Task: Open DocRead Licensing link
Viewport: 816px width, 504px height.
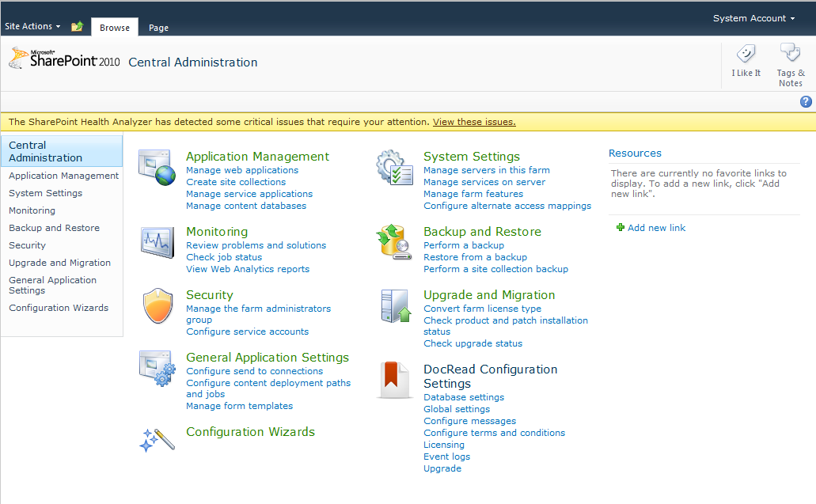Action: [x=444, y=445]
